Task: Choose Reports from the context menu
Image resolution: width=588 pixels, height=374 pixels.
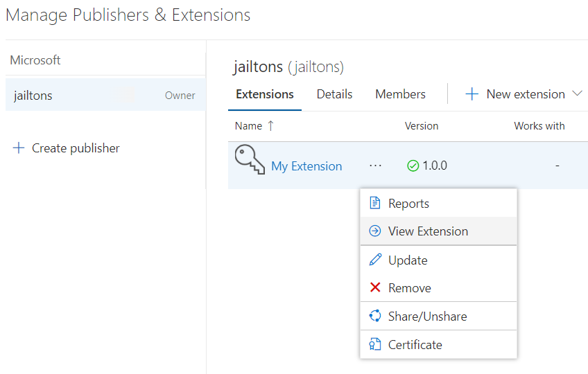Action: tap(438, 203)
